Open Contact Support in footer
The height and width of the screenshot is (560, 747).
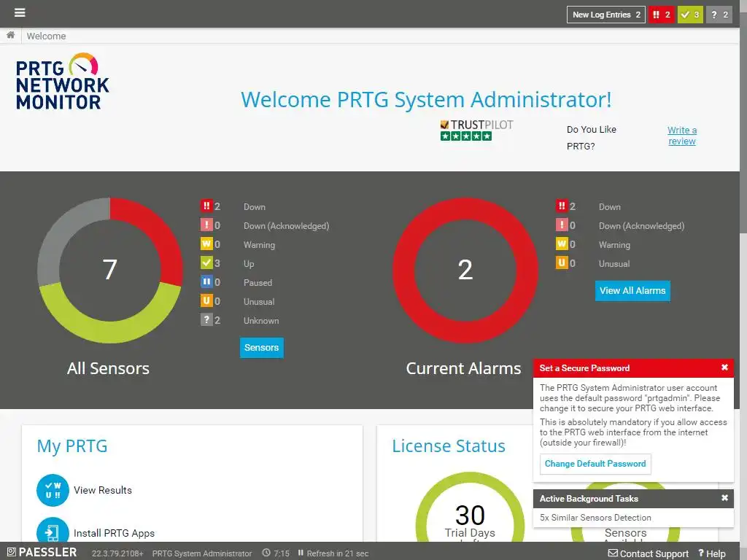point(649,553)
